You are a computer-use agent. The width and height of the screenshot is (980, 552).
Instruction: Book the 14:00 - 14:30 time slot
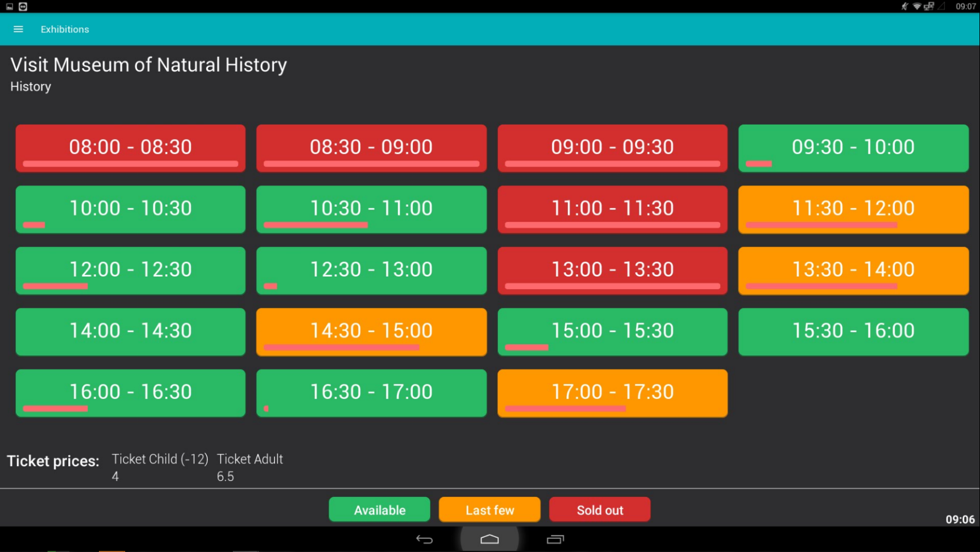[130, 332]
